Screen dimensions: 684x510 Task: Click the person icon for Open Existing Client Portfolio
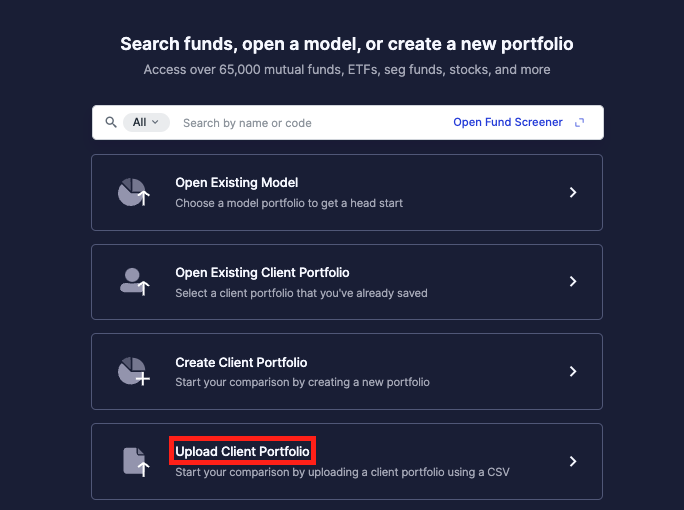coord(134,282)
